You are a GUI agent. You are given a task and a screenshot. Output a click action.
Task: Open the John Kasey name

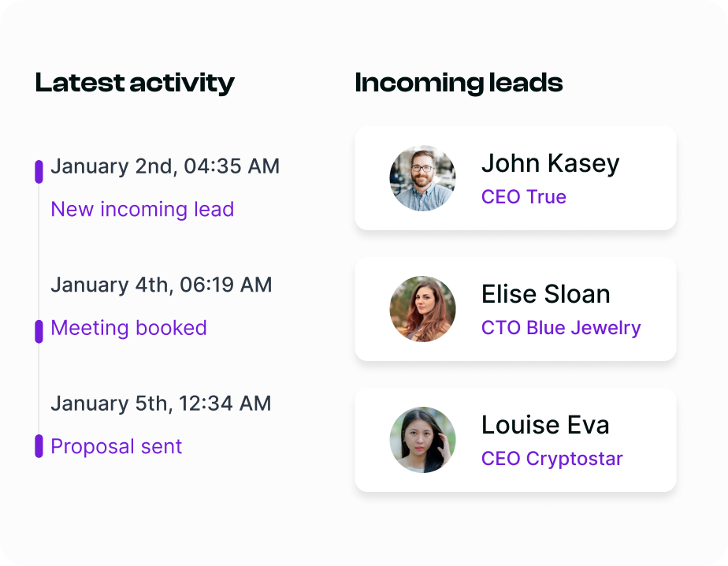551,163
